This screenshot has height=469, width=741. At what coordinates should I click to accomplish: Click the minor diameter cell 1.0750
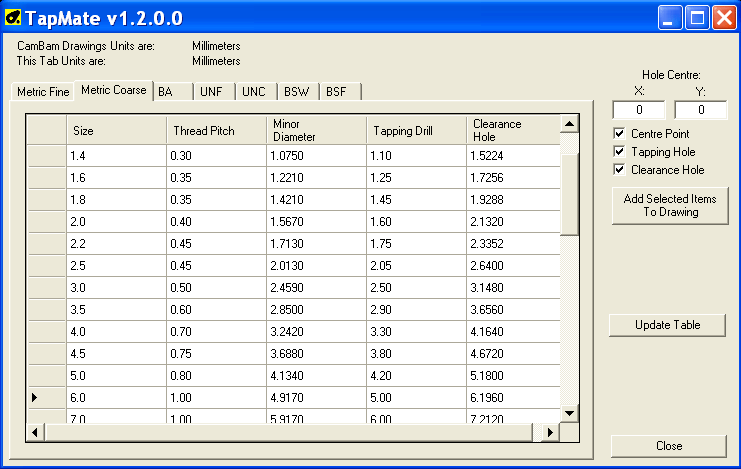[317, 156]
